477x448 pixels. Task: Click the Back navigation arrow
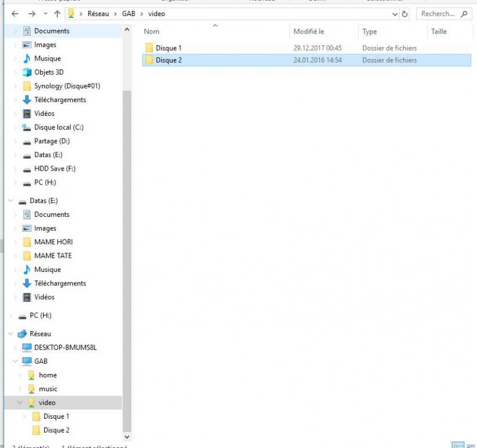coord(16,14)
